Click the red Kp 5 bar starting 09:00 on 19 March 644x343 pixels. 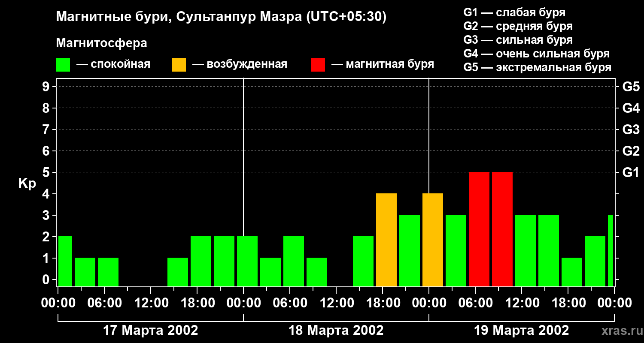point(502,229)
